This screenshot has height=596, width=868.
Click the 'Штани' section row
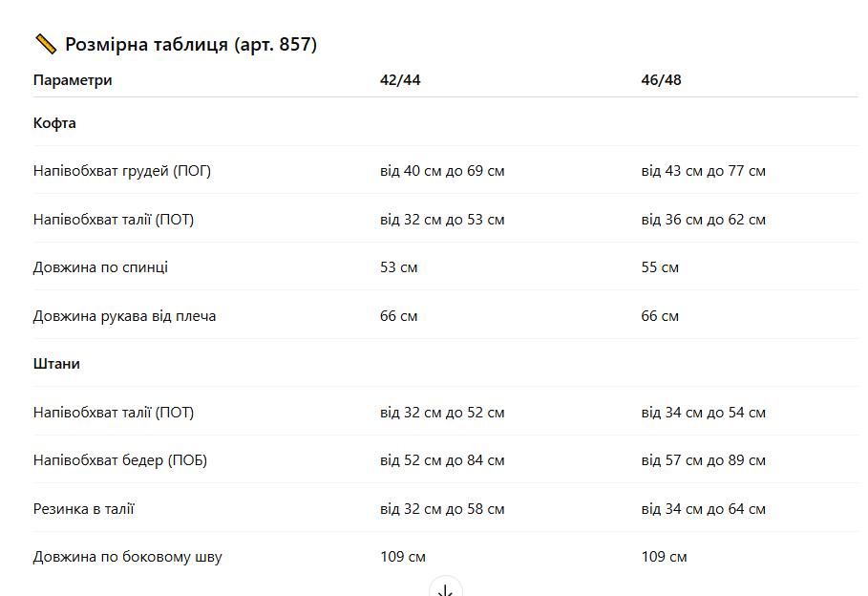click(446, 363)
